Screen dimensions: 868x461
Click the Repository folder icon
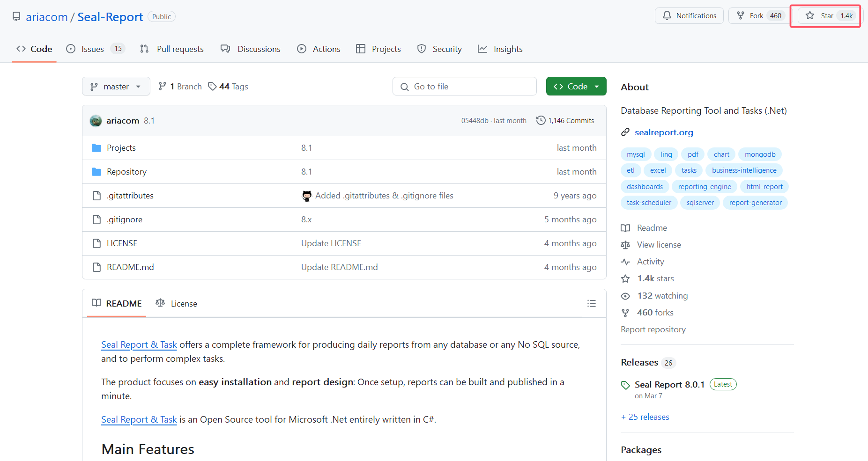point(96,172)
